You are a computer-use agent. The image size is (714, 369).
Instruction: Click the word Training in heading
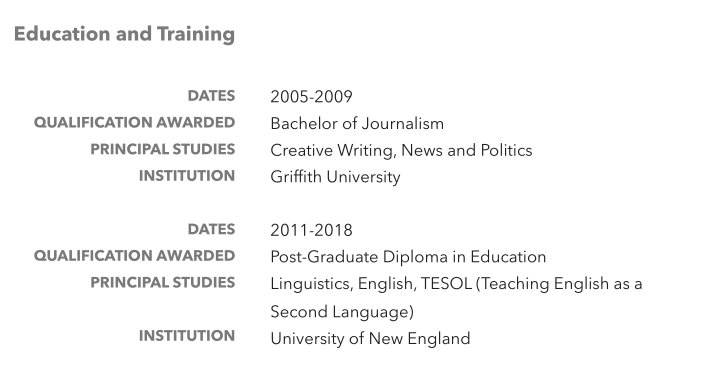tap(196, 35)
